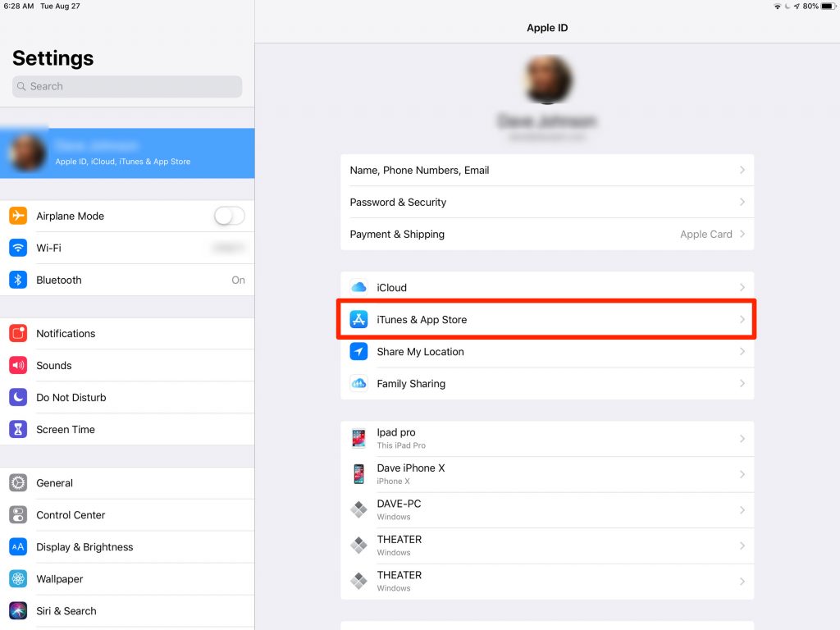Screen dimensions: 840x630
Task: Select Wi-Fi in the sidebar
Action: [x=127, y=248]
